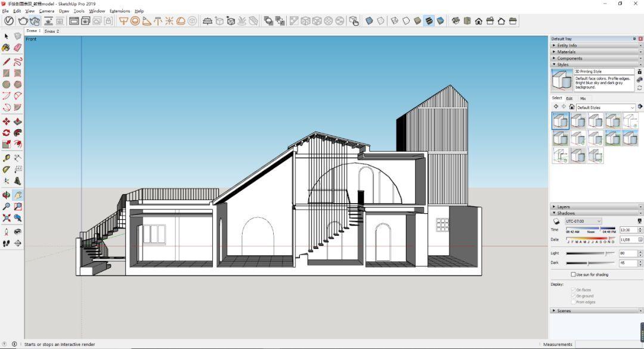Expand the Scenes panel
The image size is (644, 349).
(x=596, y=310)
